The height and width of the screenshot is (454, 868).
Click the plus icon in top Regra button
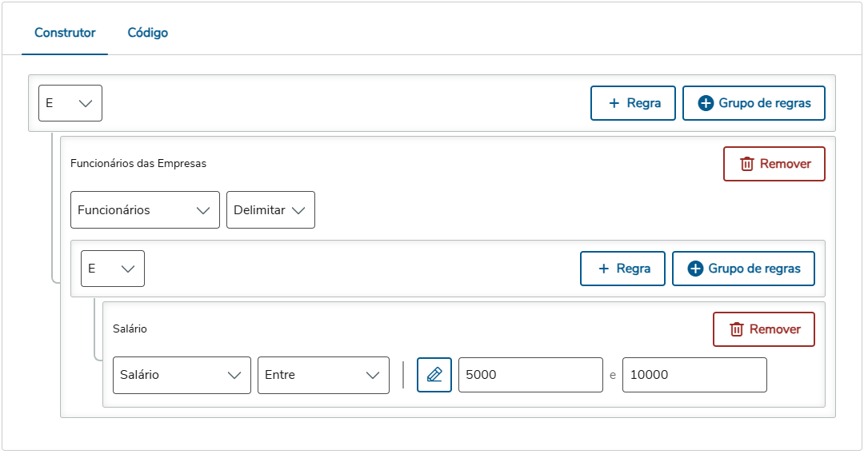click(614, 103)
